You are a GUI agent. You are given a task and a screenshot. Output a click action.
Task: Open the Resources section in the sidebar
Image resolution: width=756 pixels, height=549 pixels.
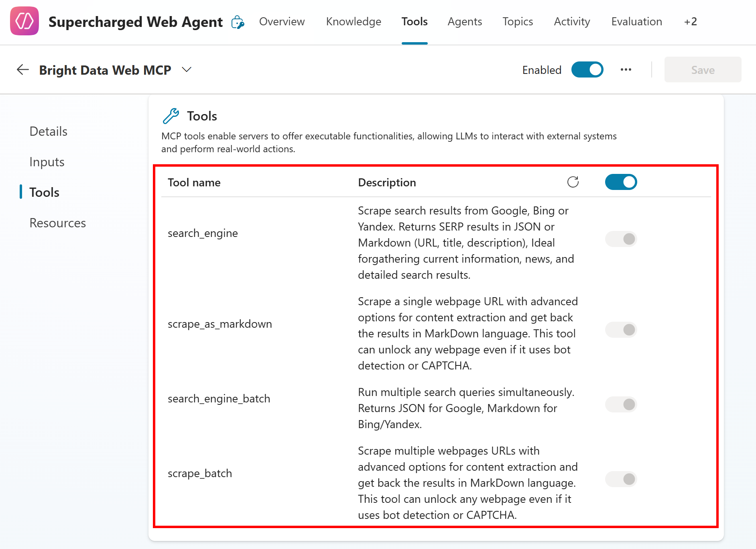(x=58, y=223)
